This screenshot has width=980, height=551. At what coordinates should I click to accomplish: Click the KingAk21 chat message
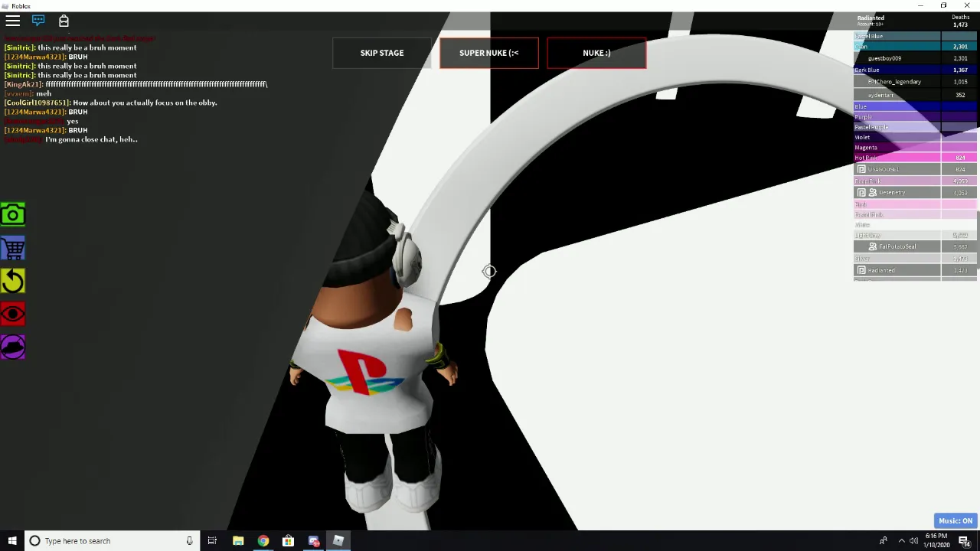pos(136,84)
